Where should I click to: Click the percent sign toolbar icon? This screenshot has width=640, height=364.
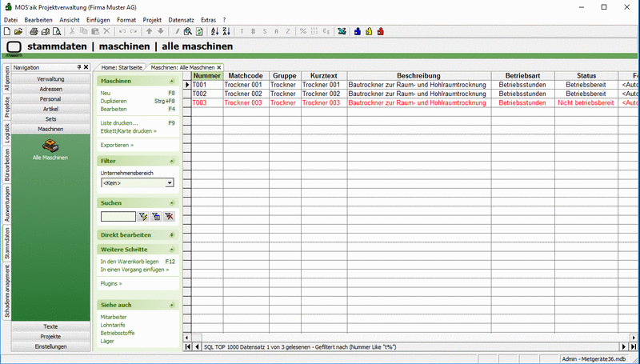(303, 31)
